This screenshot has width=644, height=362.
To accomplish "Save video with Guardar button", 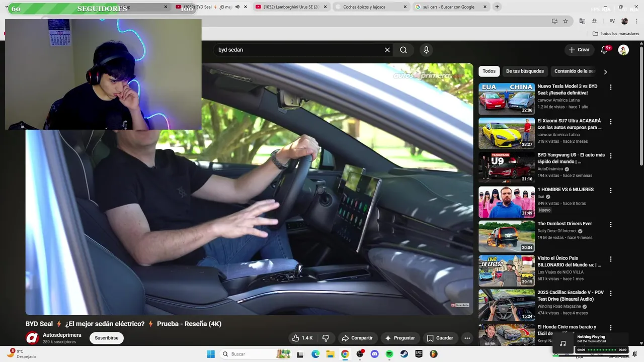I will [x=440, y=338].
